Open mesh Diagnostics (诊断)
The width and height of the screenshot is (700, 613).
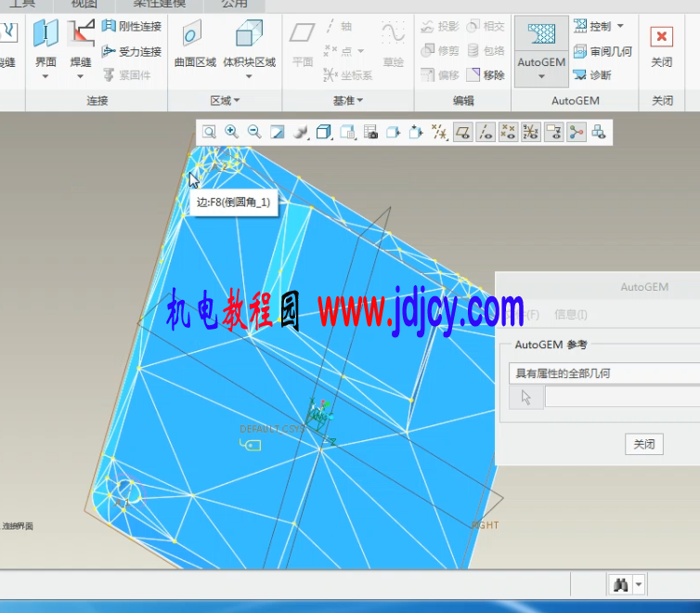(x=592, y=75)
